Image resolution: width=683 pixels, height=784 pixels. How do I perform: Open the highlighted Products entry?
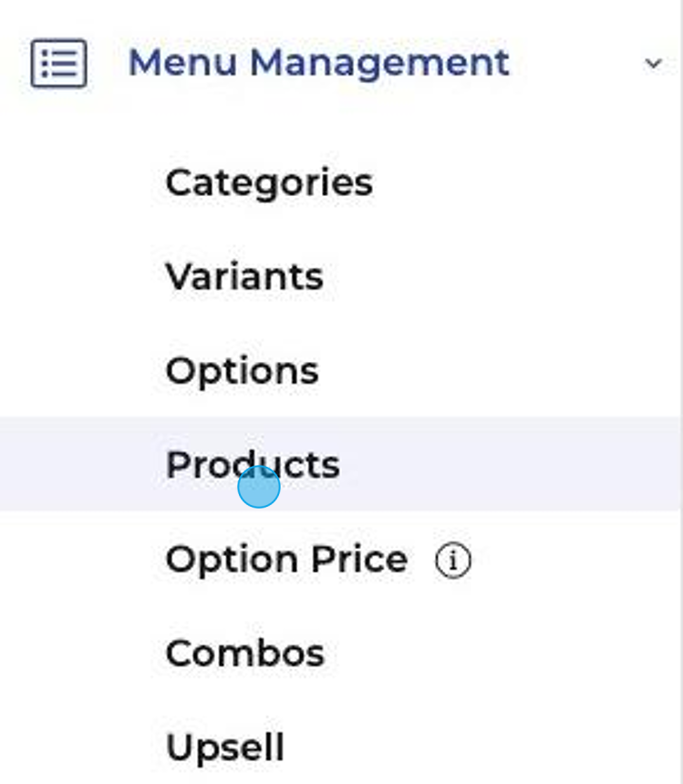[x=253, y=465]
